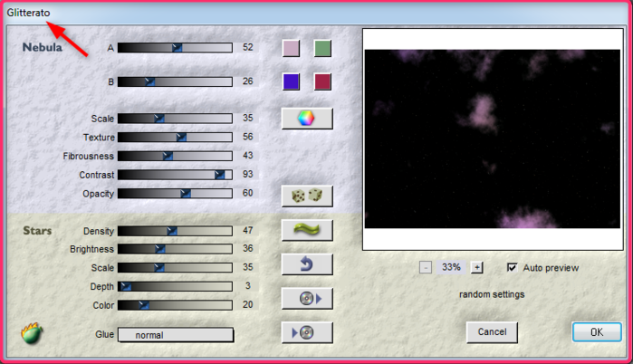Click the OK button
Screen dimensions: 633x364
597,332
